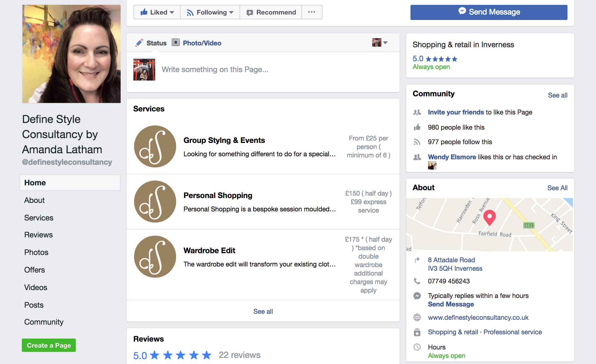
Task: Click the 22 reviews text
Action: (239, 355)
